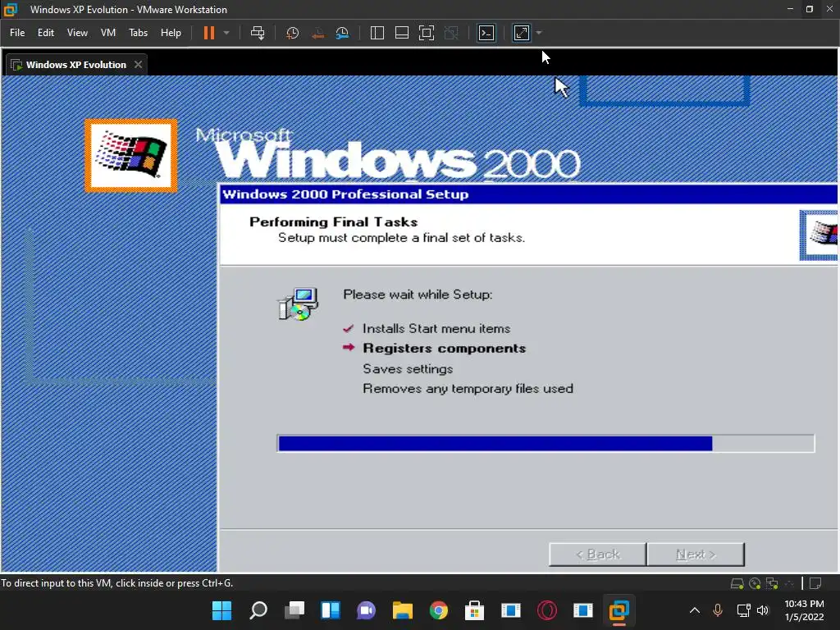840x630 pixels.
Task: Click the setup computer and CD icon
Action: (299, 304)
